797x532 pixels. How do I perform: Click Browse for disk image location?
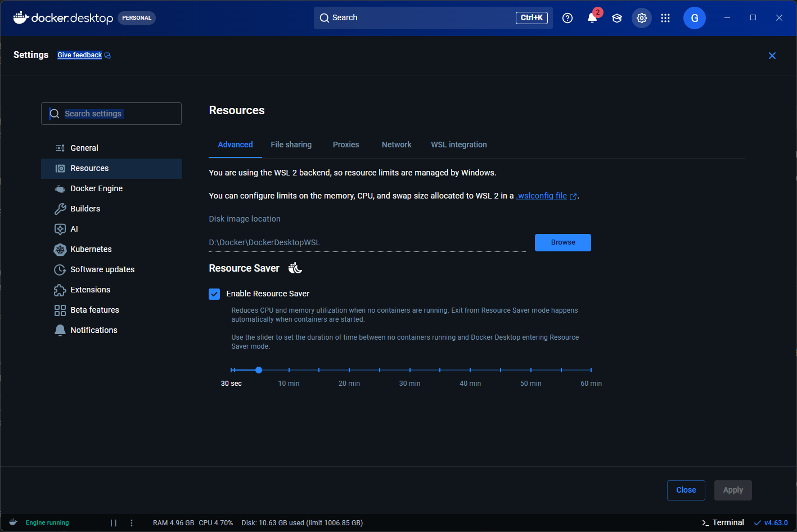563,242
